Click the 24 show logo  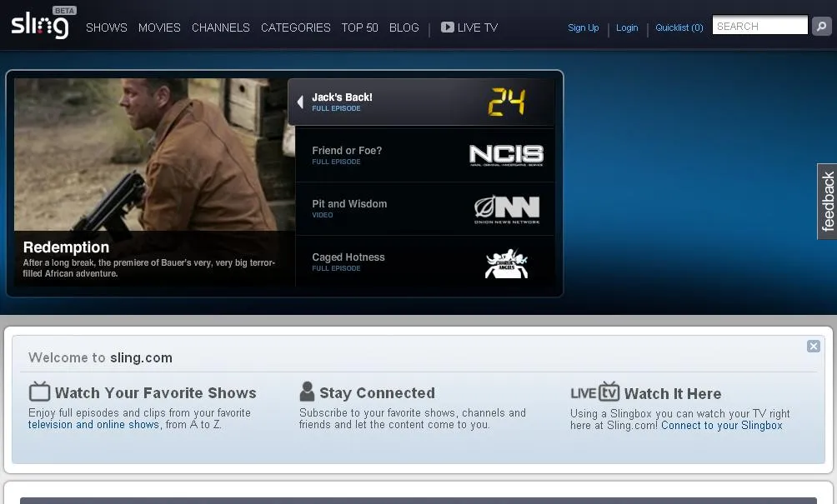tap(507, 102)
